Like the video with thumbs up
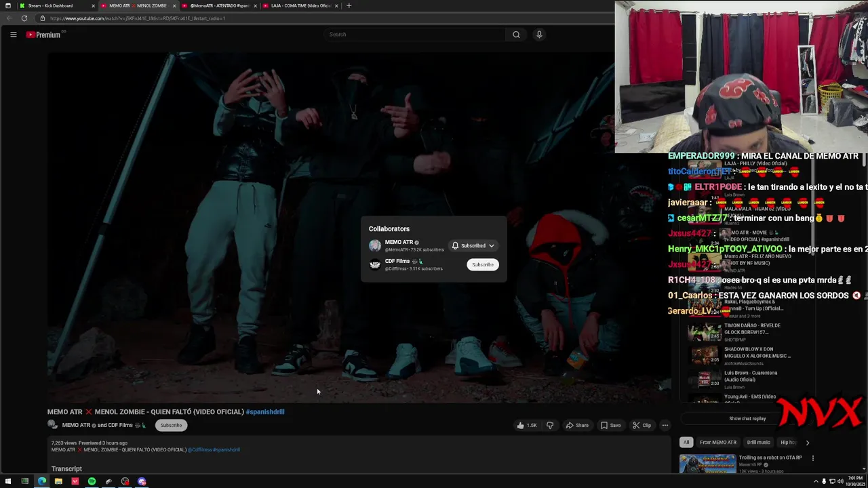 point(527,425)
